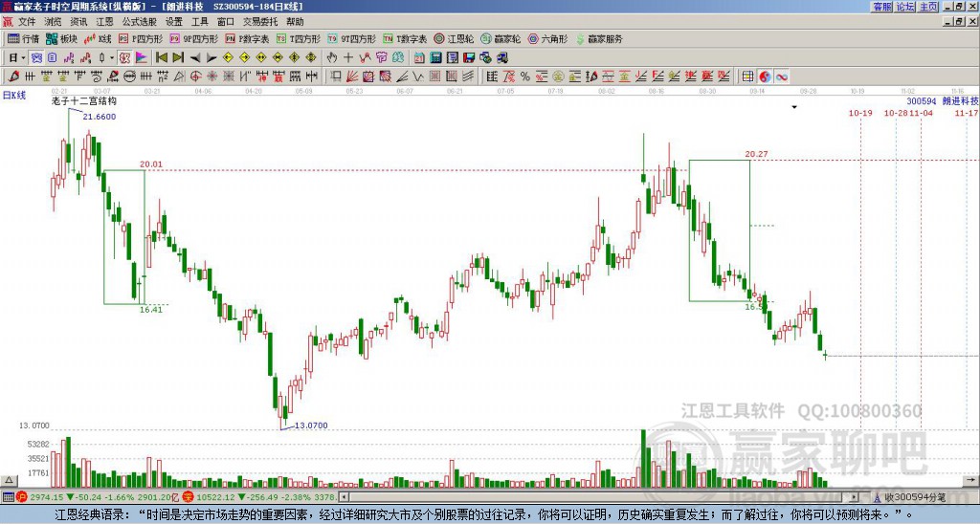Open the T数字表 time table
The image size is (980, 524).
pos(405,38)
